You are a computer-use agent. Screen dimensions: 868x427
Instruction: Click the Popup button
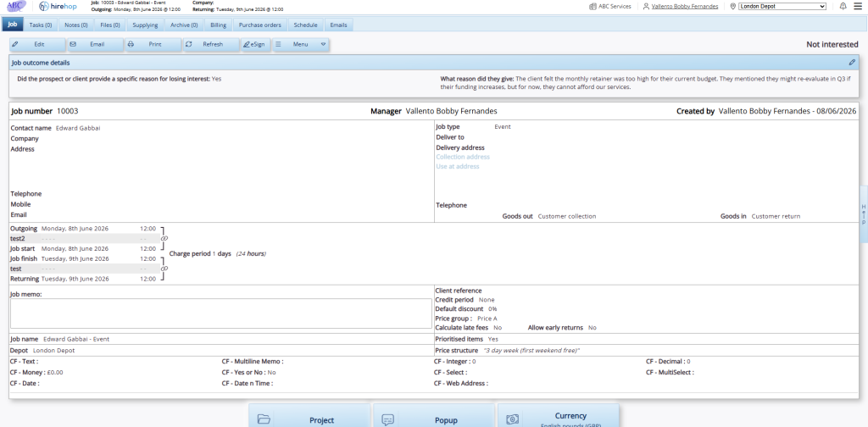point(434,416)
